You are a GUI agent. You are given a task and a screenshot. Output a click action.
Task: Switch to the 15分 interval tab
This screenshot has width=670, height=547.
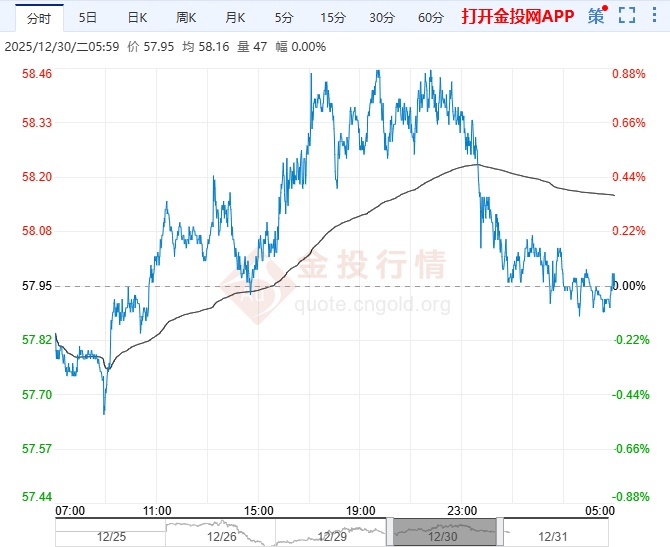[x=333, y=18]
